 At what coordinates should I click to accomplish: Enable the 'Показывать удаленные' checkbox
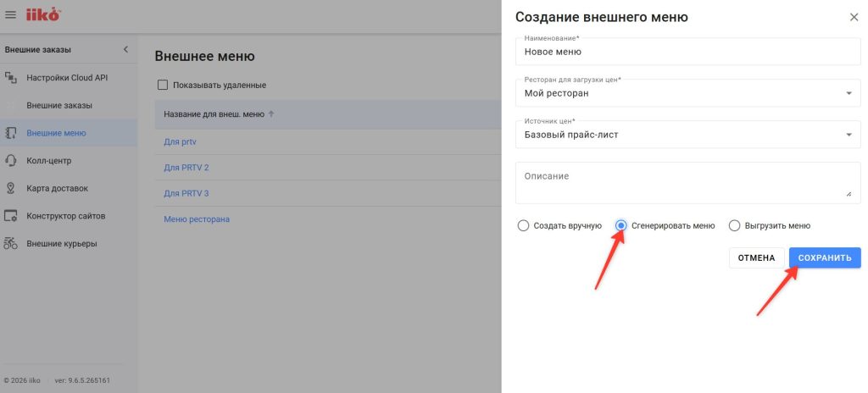click(163, 86)
